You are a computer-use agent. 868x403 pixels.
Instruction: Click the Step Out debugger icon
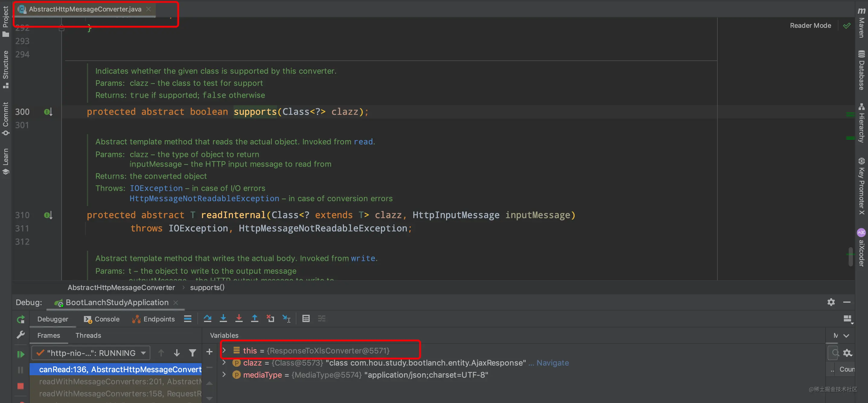[255, 318]
